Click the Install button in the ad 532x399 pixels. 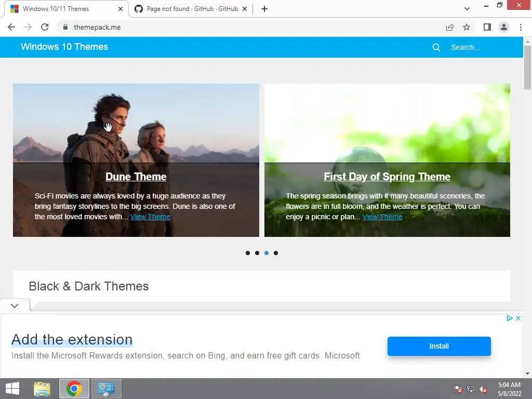pos(439,346)
